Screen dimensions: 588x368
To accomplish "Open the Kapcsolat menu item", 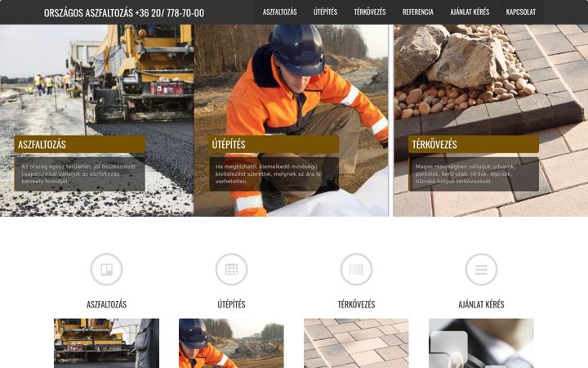I will (x=520, y=12).
